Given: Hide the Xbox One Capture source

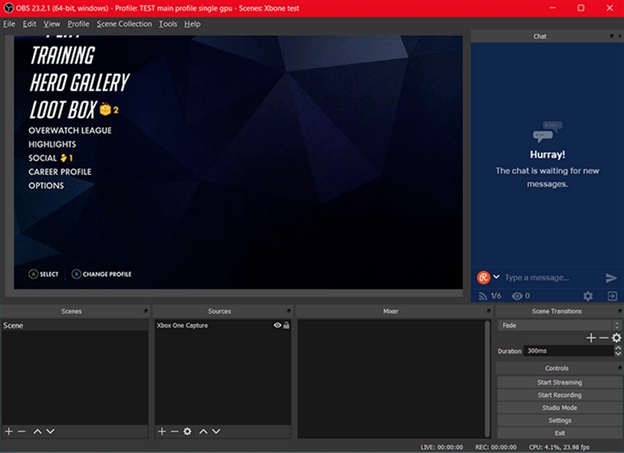Looking at the screenshot, I should coord(277,325).
